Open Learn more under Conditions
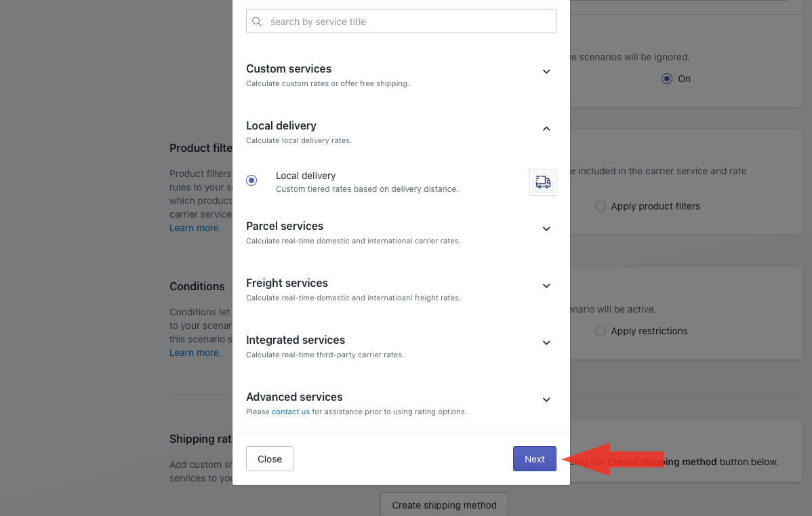This screenshot has height=516, width=812. coord(195,353)
